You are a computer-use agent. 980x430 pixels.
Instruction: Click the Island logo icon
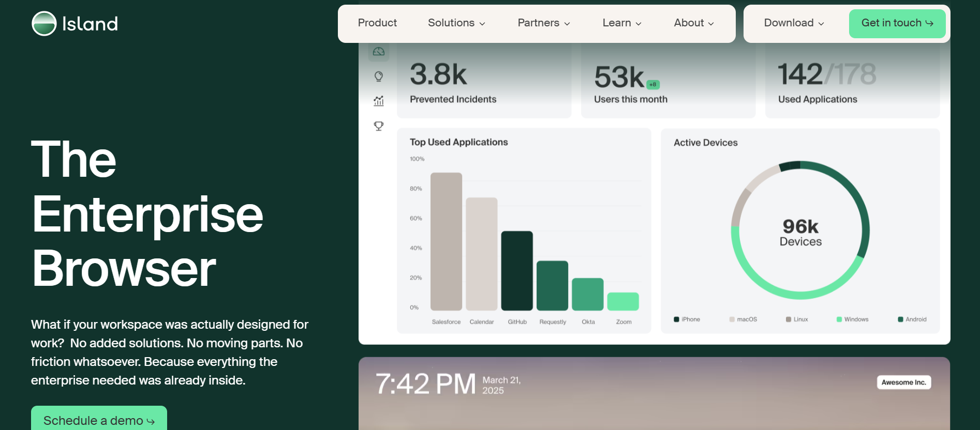tap(44, 23)
